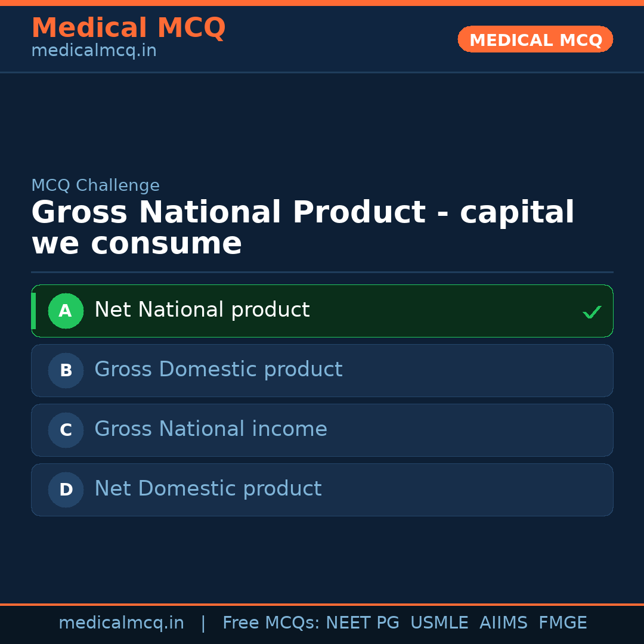The image size is (644, 644).
Task: Click the green checkmark on answer A
Action: pos(592,311)
